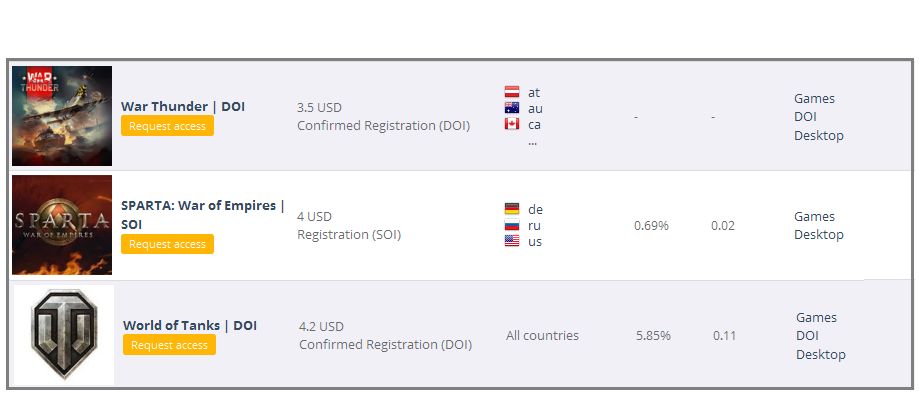Click the Canada flag icon
Screen dimensions: 919x396
pyautogui.click(x=512, y=124)
